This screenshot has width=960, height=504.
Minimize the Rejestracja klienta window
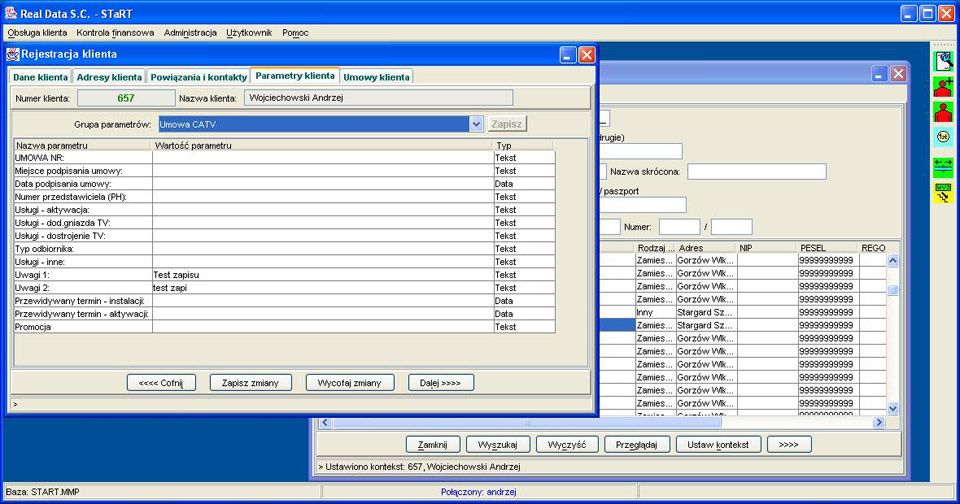tap(567, 55)
